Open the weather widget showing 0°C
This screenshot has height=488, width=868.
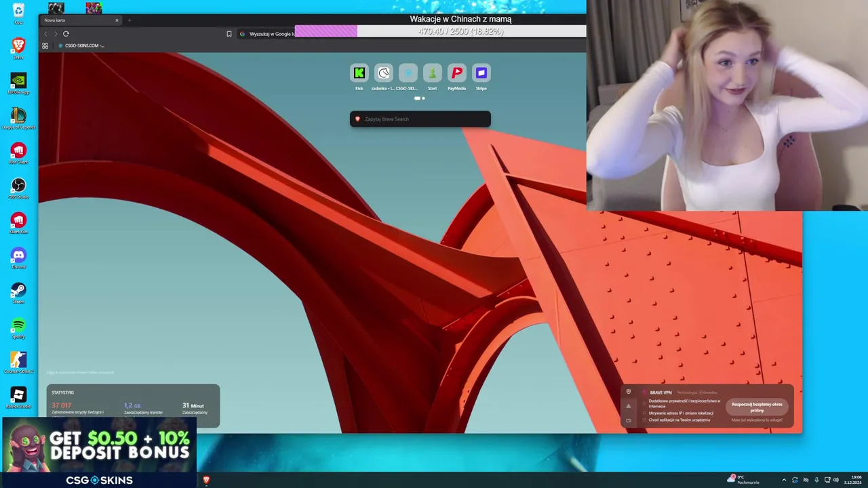click(x=743, y=479)
